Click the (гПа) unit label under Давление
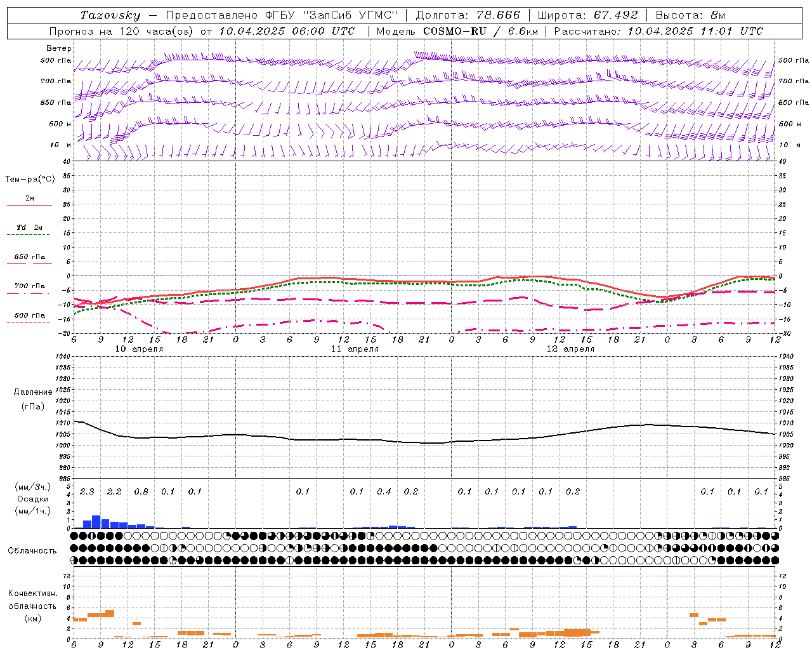Screen dimensions: 812x650 pos(33,406)
